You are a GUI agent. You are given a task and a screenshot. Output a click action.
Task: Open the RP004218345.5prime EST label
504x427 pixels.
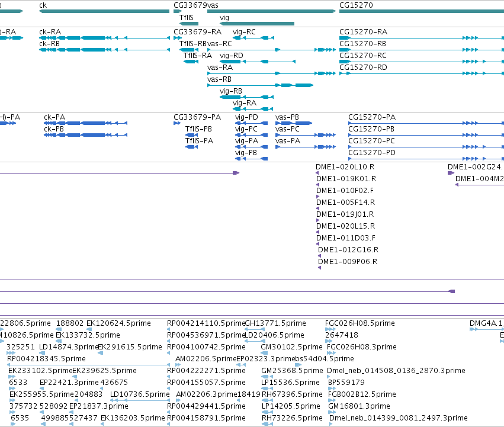[x=46, y=359]
